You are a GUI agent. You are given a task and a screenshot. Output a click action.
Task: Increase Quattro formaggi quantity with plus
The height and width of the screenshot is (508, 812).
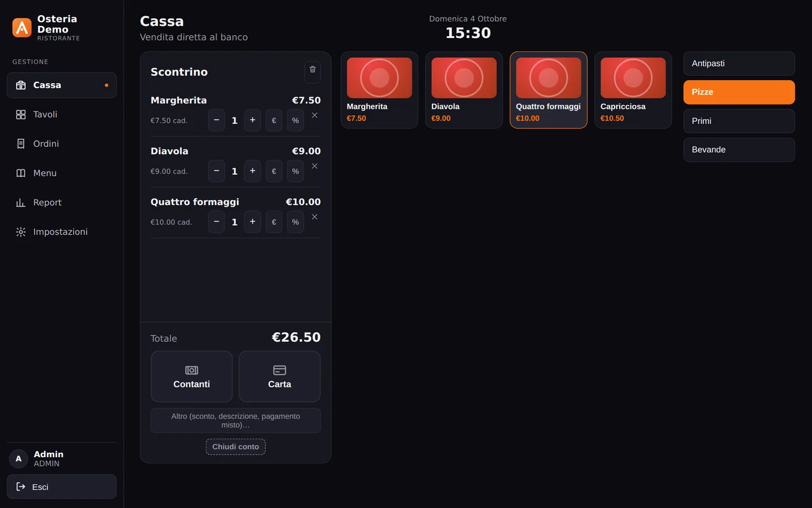coord(252,222)
